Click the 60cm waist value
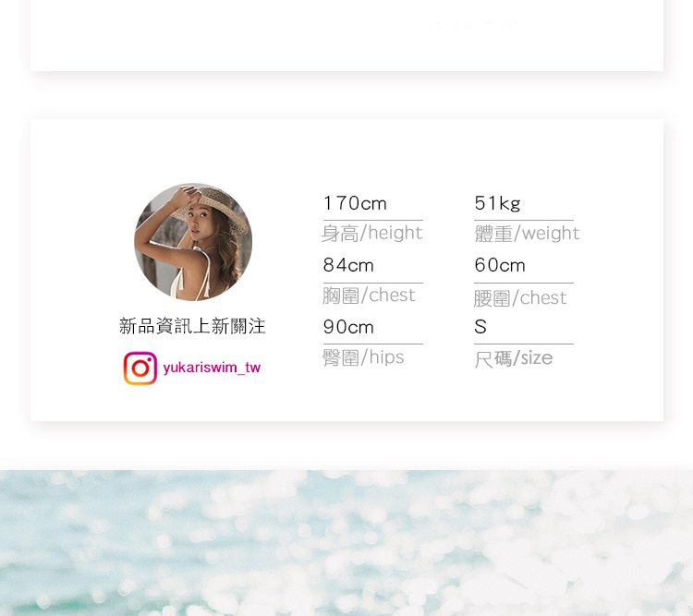Image resolution: width=693 pixels, height=616 pixels. pyautogui.click(x=500, y=265)
